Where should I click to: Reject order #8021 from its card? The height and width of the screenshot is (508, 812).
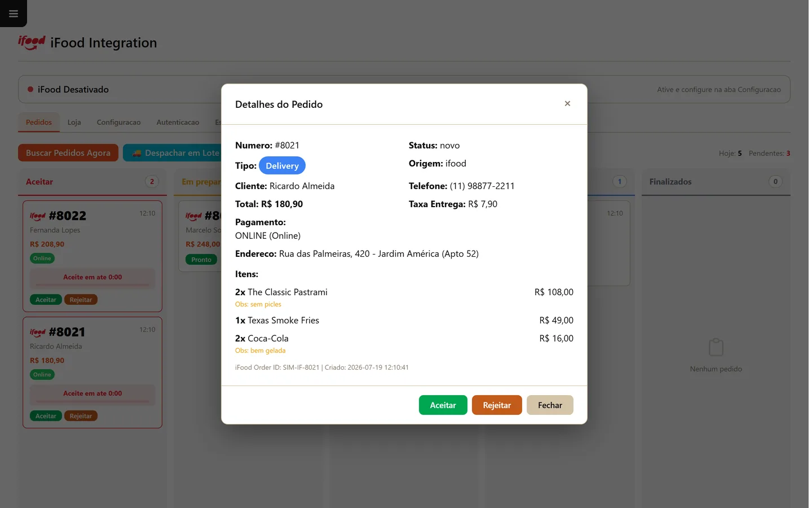[x=81, y=416]
